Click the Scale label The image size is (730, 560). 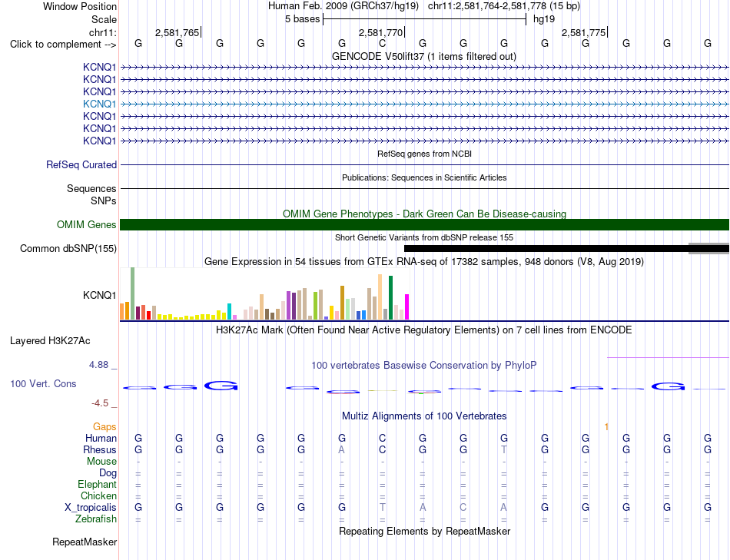click(x=104, y=19)
